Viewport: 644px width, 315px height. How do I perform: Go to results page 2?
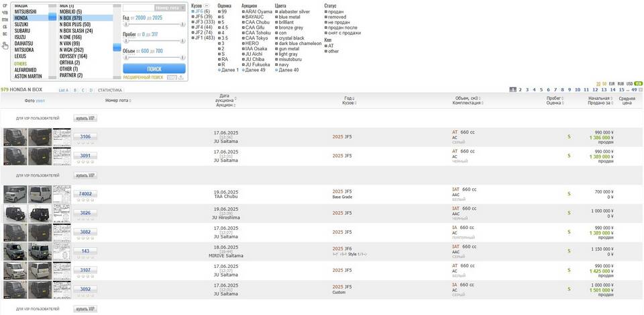(x=520, y=89)
